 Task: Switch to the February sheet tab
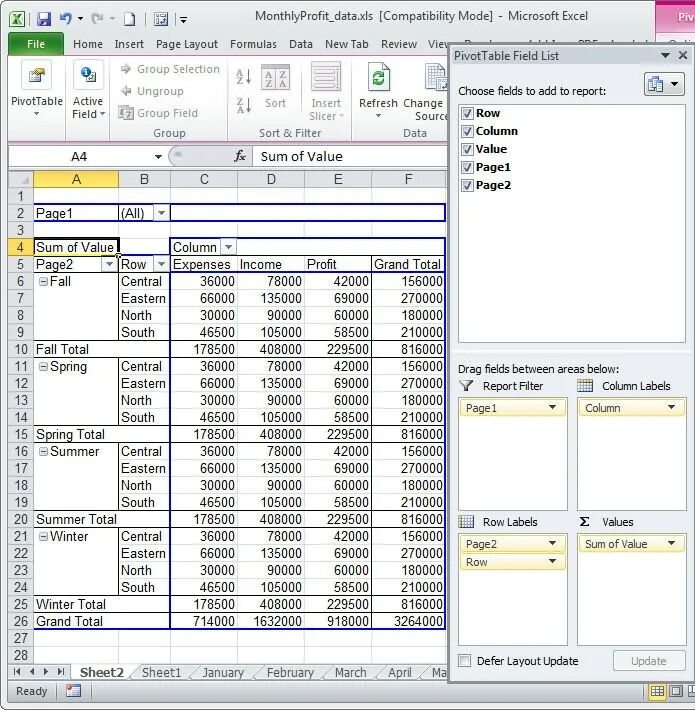[x=290, y=672]
